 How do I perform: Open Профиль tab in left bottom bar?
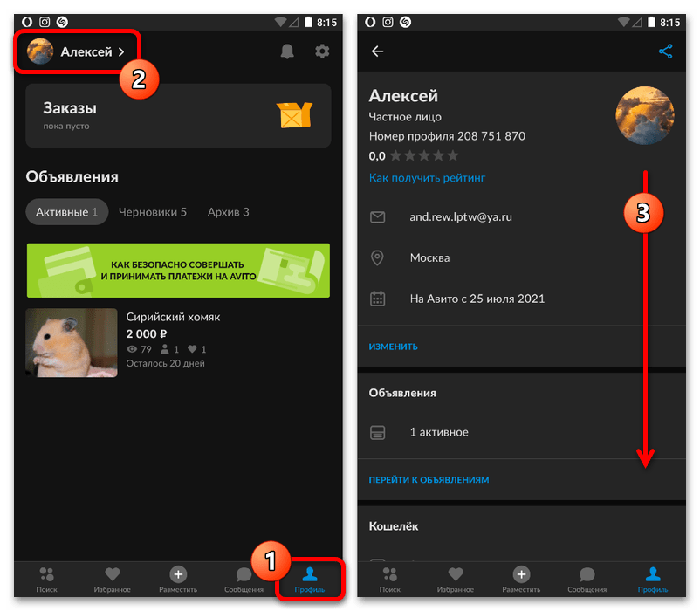click(x=309, y=578)
